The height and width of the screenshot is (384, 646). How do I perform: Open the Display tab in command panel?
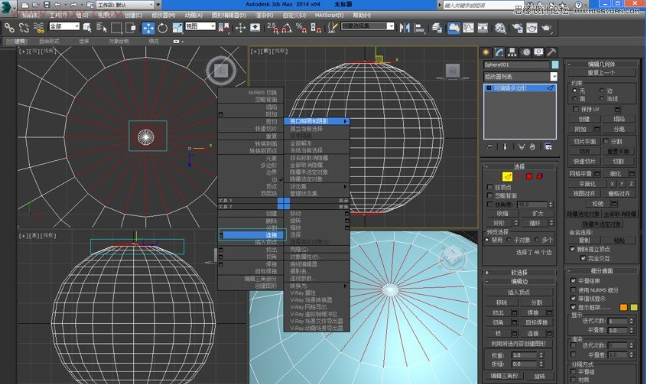(x=538, y=52)
